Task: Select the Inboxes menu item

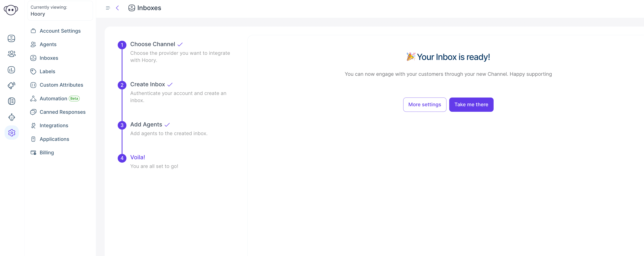Action: 49,57
